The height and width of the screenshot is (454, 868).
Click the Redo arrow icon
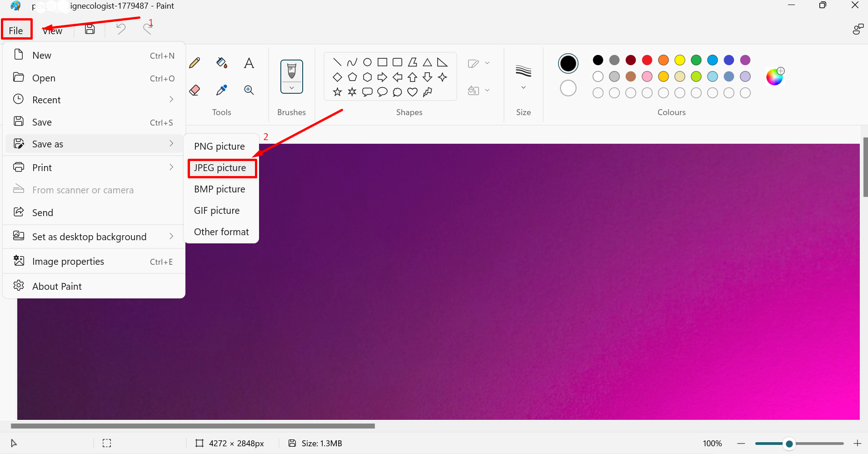pyautogui.click(x=147, y=29)
